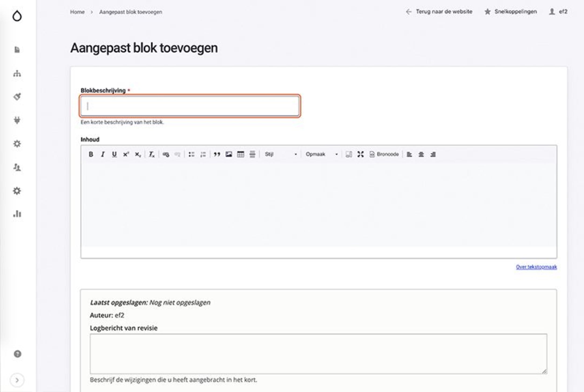Click the 'Nog niet opgeslagen' text
This screenshot has width=584, height=392.
coord(180,303)
